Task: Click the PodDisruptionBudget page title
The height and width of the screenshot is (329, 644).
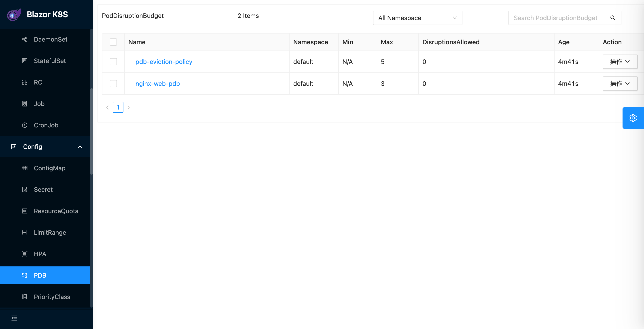Action: [x=133, y=16]
